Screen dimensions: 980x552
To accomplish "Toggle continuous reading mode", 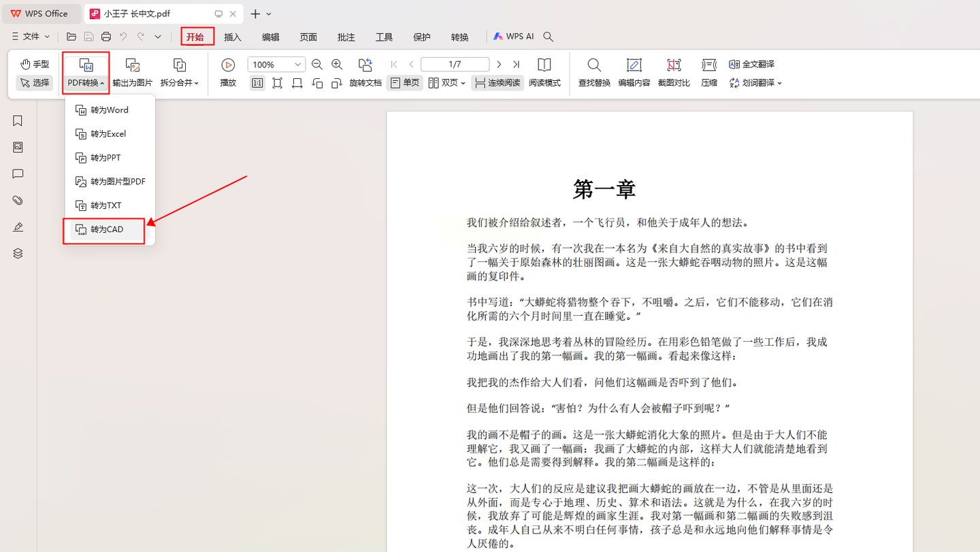I will (x=497, y=83).
